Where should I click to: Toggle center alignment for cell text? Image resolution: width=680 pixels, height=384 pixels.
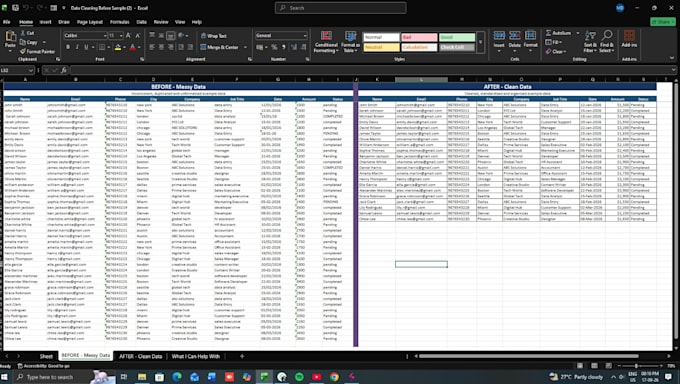[161, 47]
